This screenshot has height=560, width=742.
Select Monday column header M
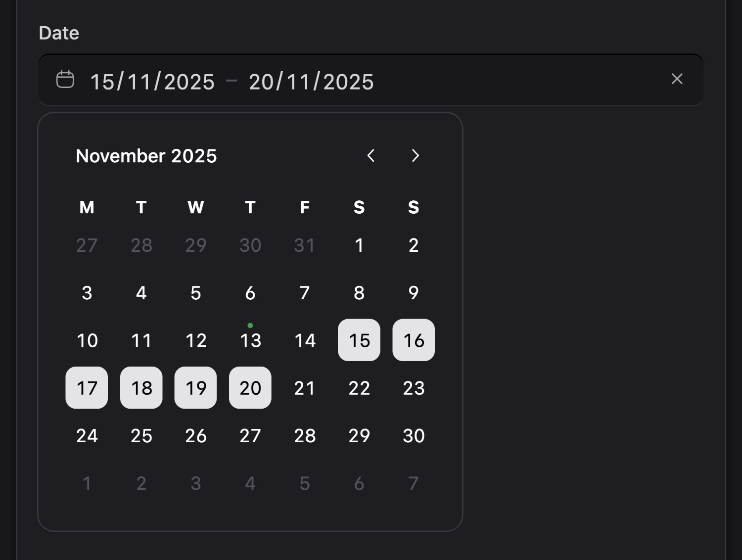point(87,208)
